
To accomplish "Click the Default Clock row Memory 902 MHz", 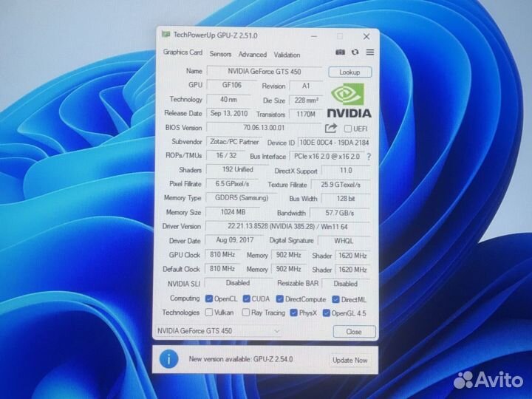I will tap(289, 269).
